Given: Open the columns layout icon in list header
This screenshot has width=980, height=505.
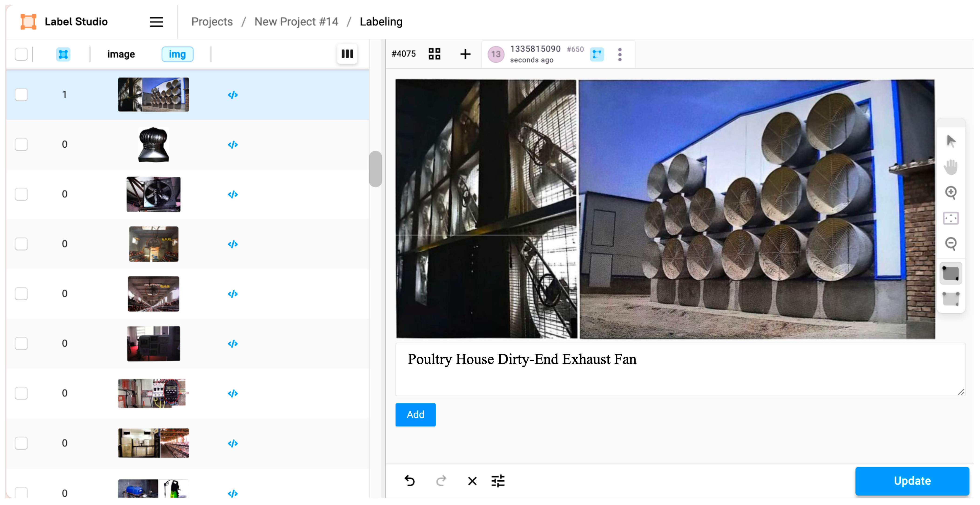Looking at the screenshot, I should pos(347,54).
